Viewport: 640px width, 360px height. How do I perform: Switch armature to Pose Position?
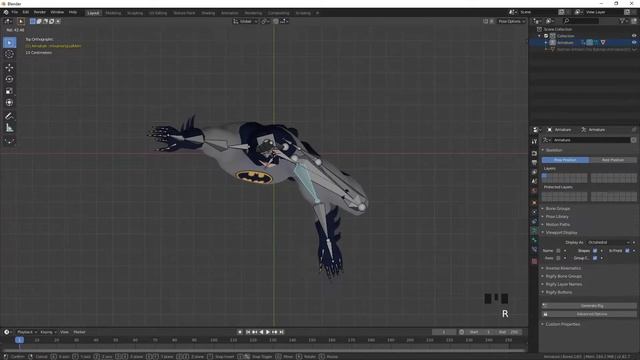tap(565, 160)
